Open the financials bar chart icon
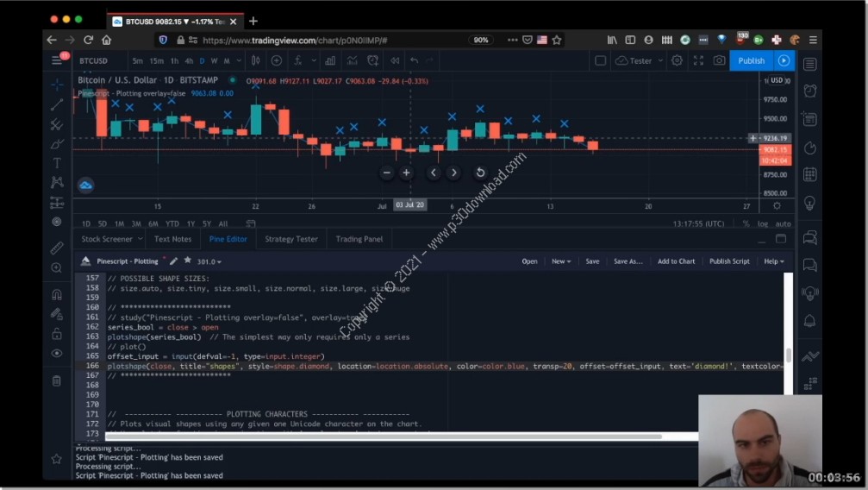868x490 pixels. point(330,60)
